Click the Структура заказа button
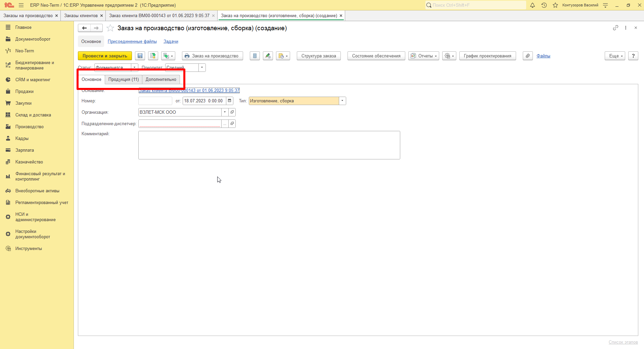The height and width of the screenshot is (349, 644). tap(319, 56)
